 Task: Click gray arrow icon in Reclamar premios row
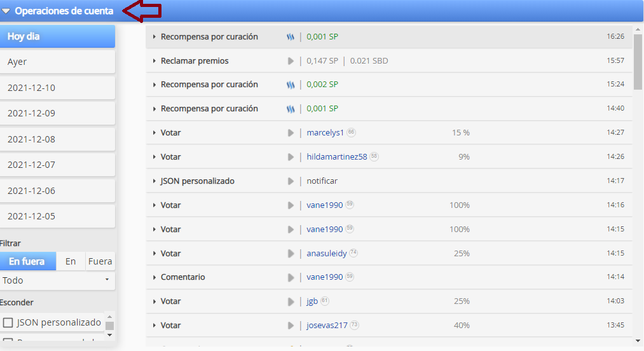(x=291, y=61)
